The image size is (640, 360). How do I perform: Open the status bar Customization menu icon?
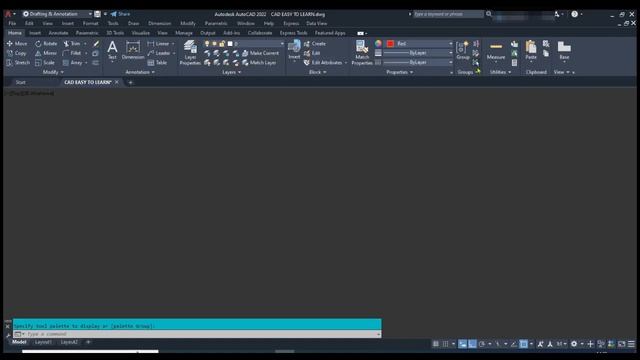point(631,344)
